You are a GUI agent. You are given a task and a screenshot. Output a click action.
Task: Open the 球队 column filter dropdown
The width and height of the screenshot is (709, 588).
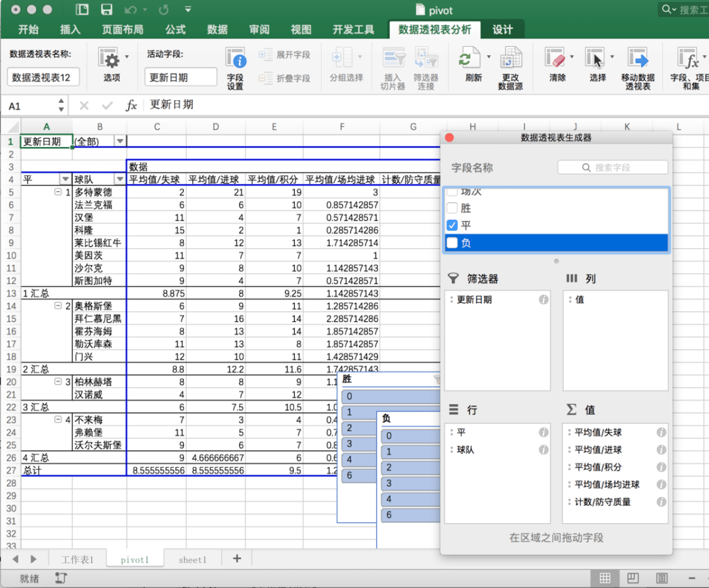coord(121,178)
